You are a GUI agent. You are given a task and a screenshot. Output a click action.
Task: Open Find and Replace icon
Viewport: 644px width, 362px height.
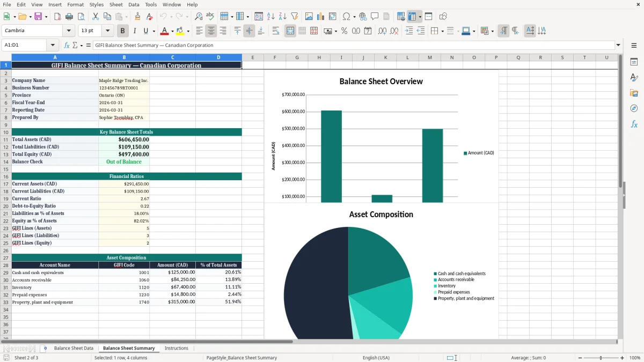point(199,17)
